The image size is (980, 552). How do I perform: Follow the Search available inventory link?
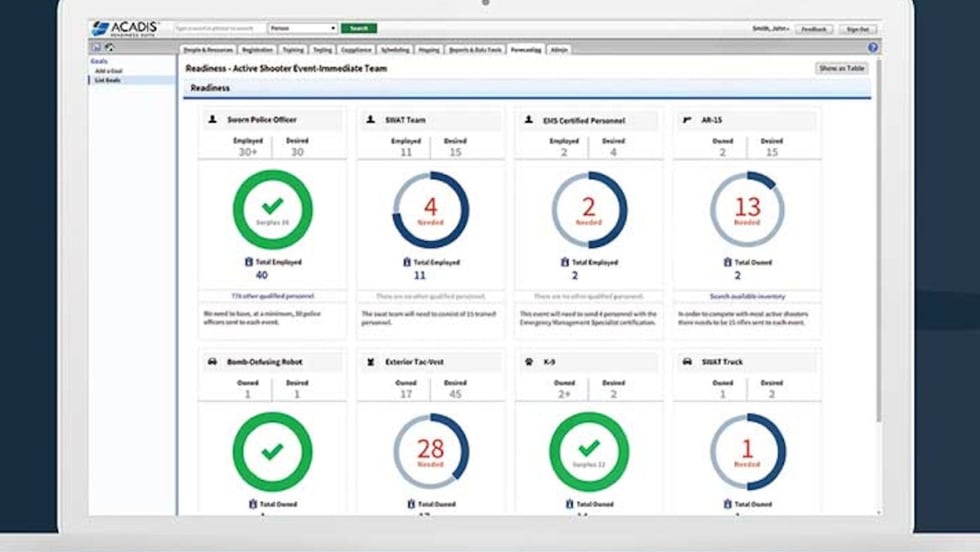point(747,296)
